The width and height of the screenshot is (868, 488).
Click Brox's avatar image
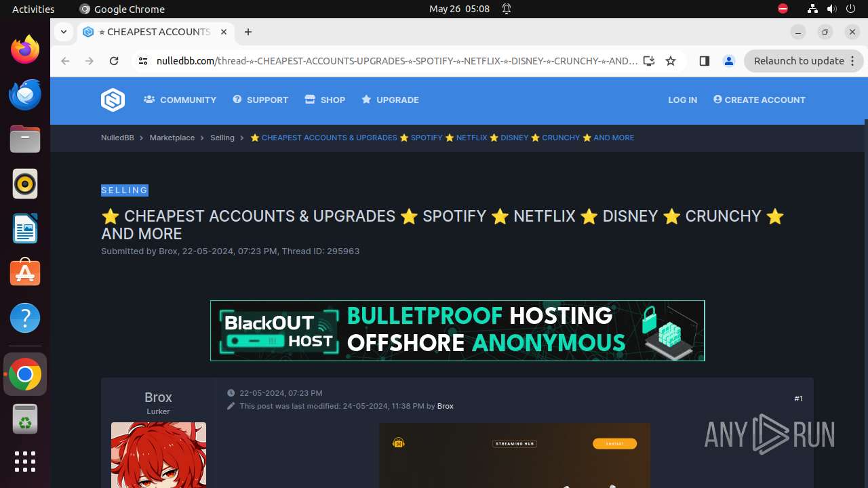tap(159, 455)
